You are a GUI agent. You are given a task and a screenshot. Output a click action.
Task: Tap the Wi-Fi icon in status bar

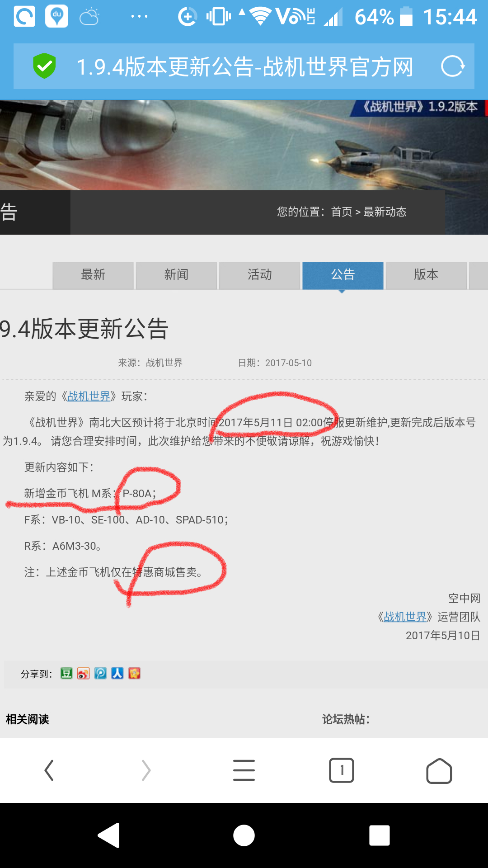[260, 16]
